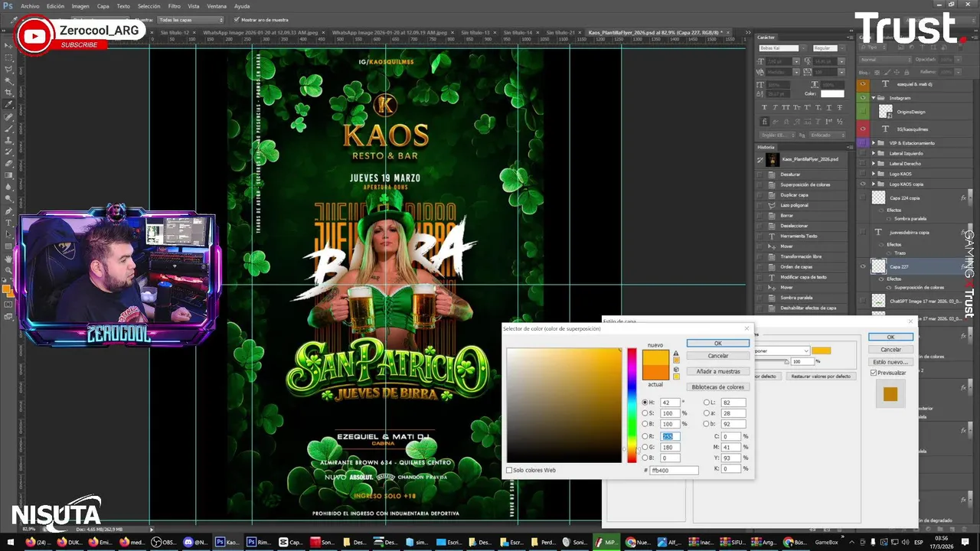This screenshot has width=980, height=551.
Task: Select the Hand tool
Action: click(x=8, y=258)
